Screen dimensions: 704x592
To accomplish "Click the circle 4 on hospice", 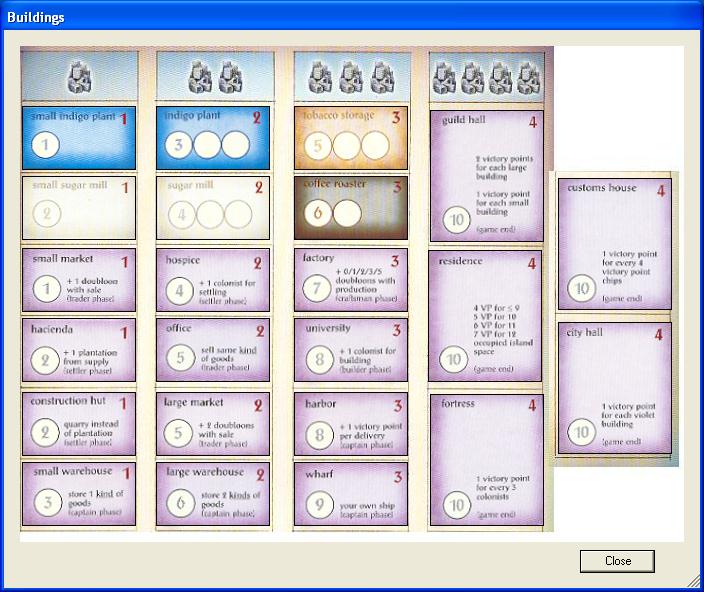I will (180, 291).
